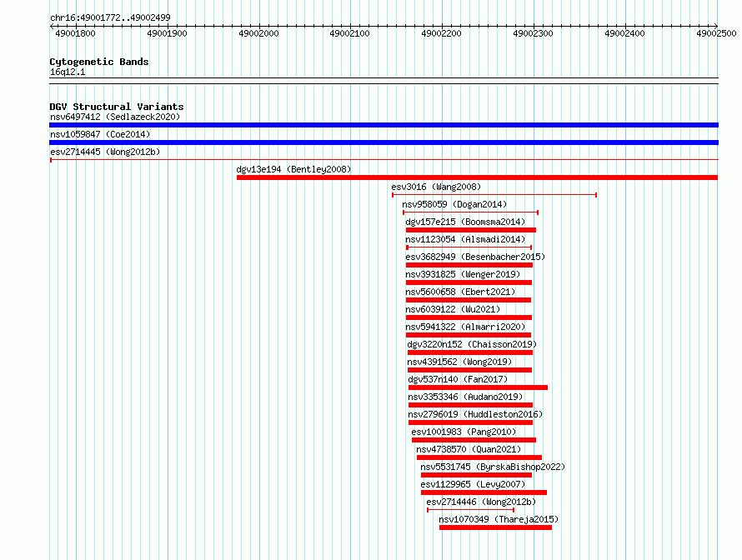Image resolution: width=742 pixels, height=560 pixels.
Task: Click the red bar under nsv4391562
Action: (x=469, y=370)
